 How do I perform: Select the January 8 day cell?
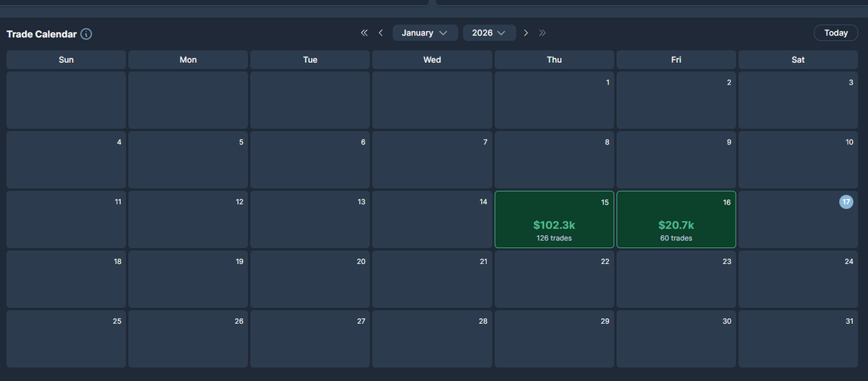click(554, 160)
